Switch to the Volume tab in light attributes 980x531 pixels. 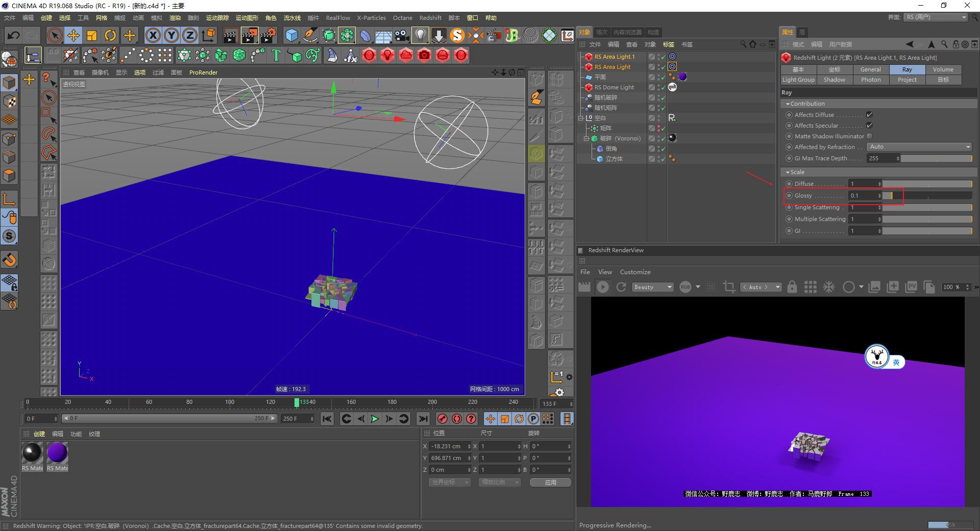[943, 69]
